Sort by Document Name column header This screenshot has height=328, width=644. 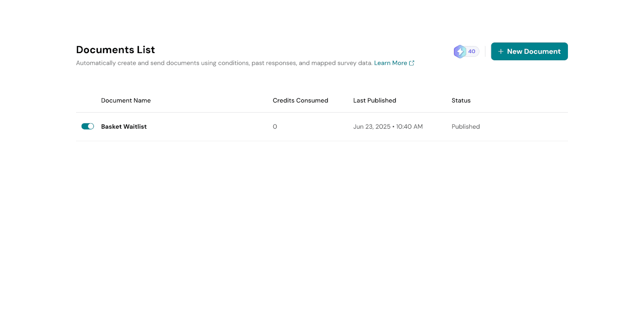(126, 100)
